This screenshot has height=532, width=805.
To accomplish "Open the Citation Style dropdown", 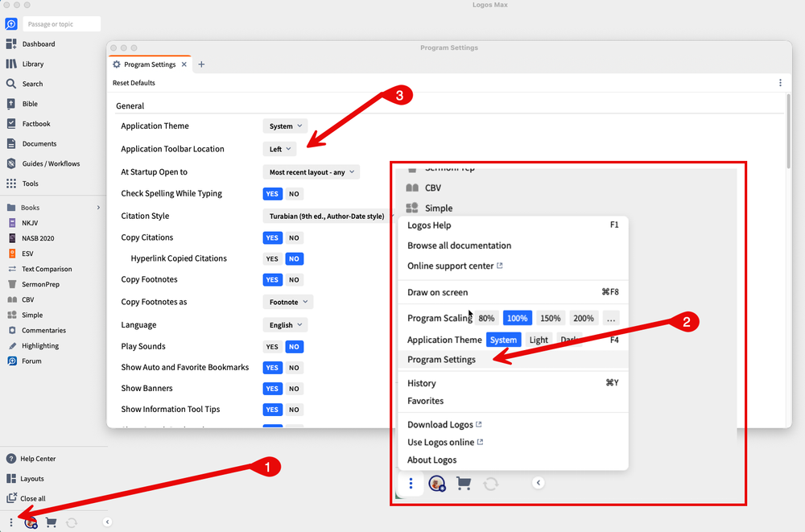I will click(x=328, y=217).
